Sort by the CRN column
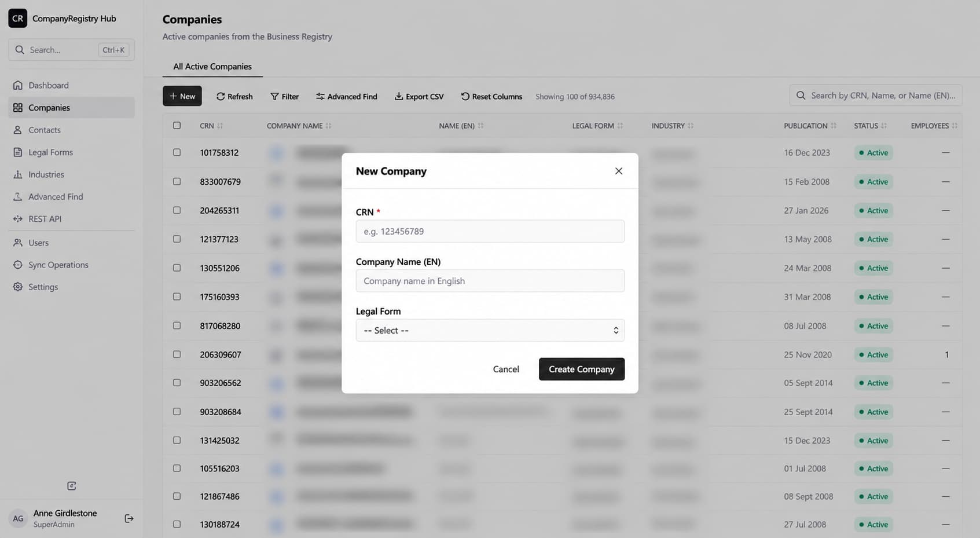Viewport: 980px width, 538px height. tap(211, 126)
